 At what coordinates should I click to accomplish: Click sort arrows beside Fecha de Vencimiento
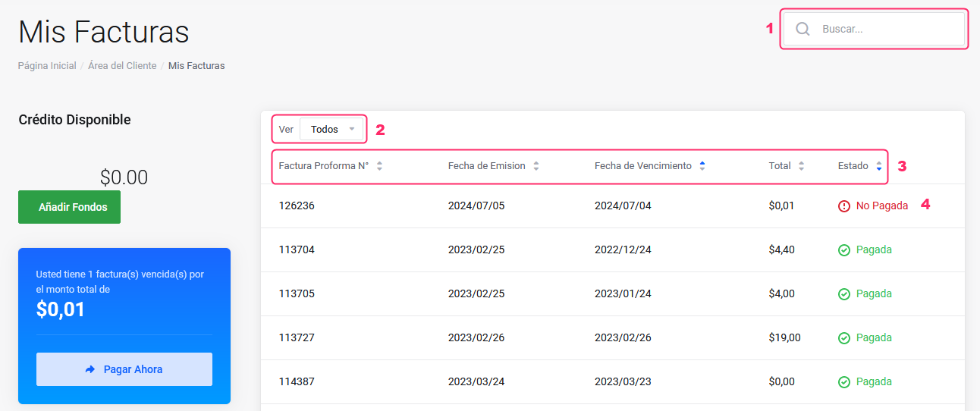click(x=702, y=166)
